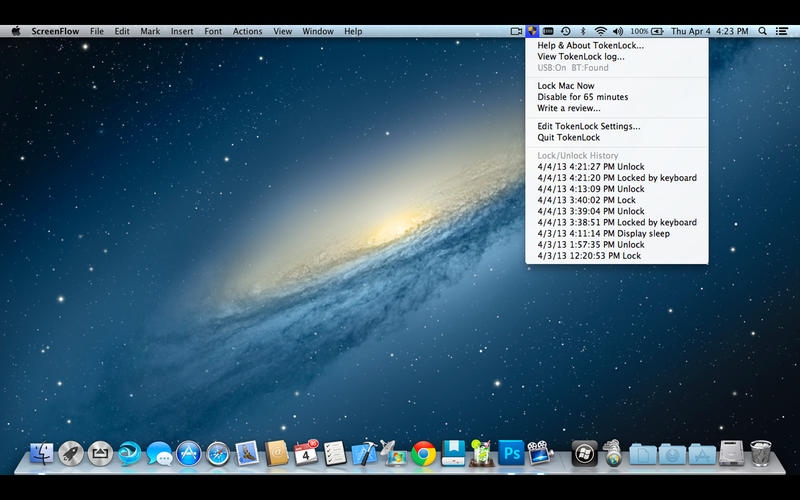This screenshot has height=500, width=800.
Task: Open the Time Machine menu bar icon
Action: point(566,31)
